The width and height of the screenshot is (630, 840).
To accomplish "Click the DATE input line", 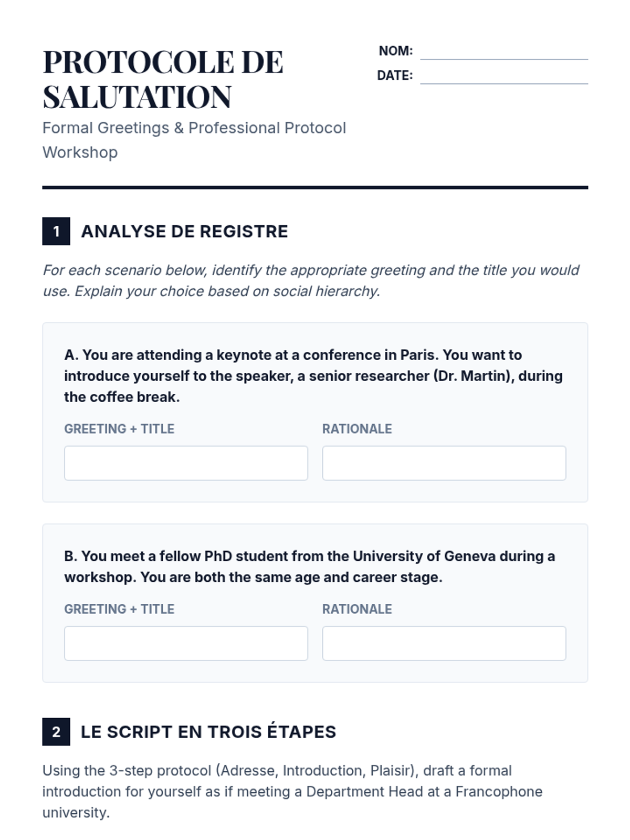I will tap(503, 77).
